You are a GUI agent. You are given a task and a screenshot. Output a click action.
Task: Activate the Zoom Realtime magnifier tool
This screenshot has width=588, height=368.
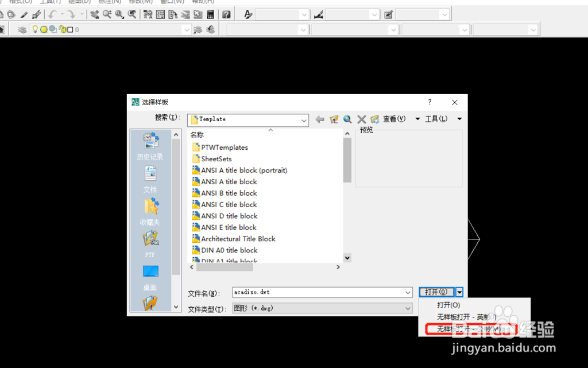coord(107,14)
